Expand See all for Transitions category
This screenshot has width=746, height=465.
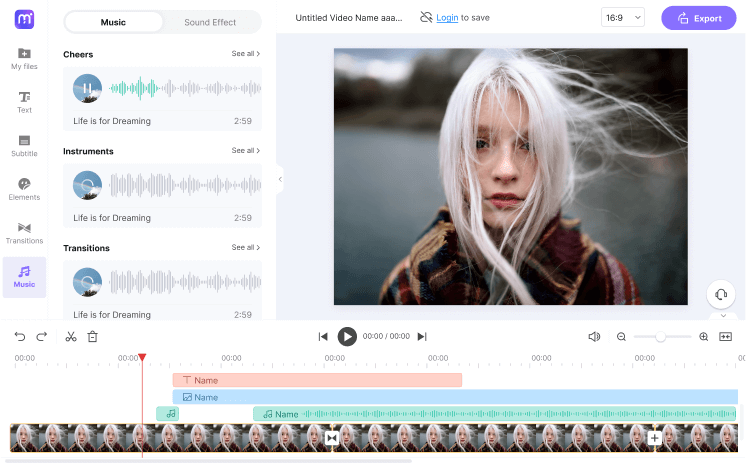pos(245,247)
